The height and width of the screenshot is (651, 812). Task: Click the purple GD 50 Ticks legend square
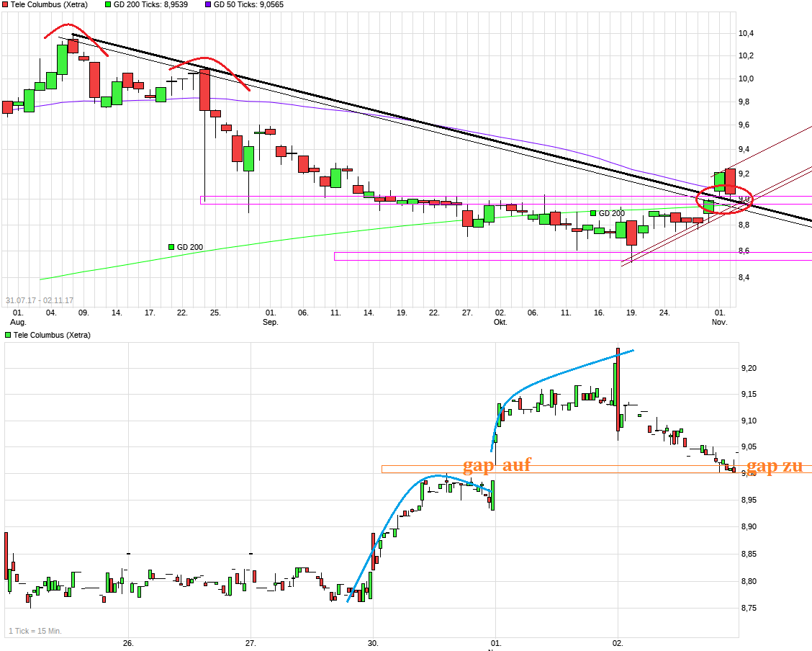[209, 4]
